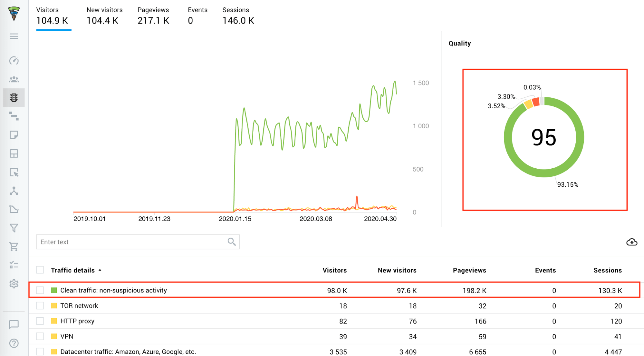Click the 2020.04.30 date axis label
This screenshot has width=644, height=356.
(380, 219)
